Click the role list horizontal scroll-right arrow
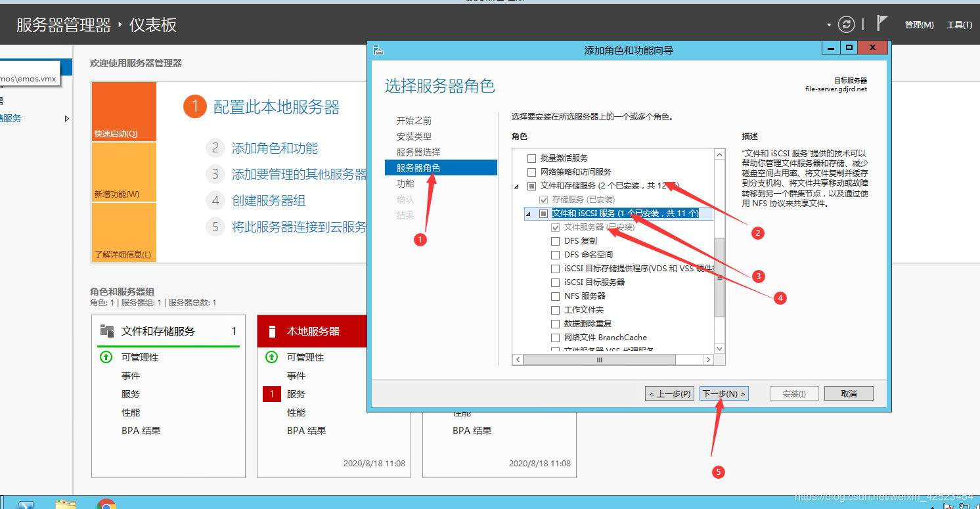This screenshot has width=980, height=509. 708,360
